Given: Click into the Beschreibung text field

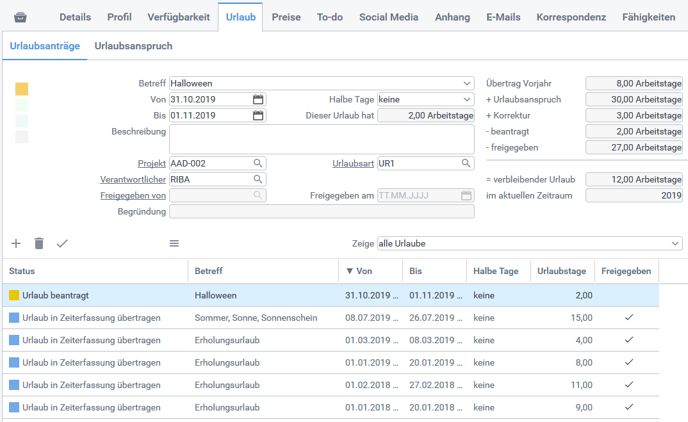Looking at the screenshot, I should click(x=321, y=139).
